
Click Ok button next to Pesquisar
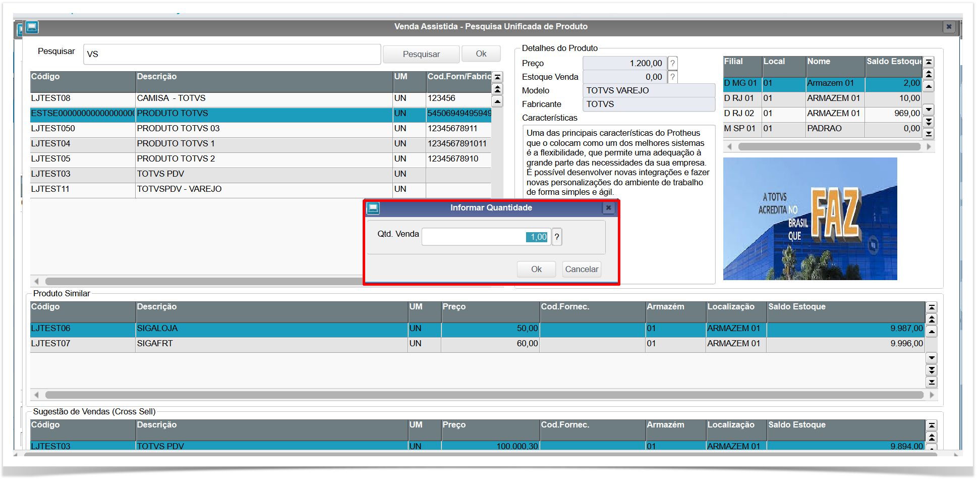pos(481,54)
